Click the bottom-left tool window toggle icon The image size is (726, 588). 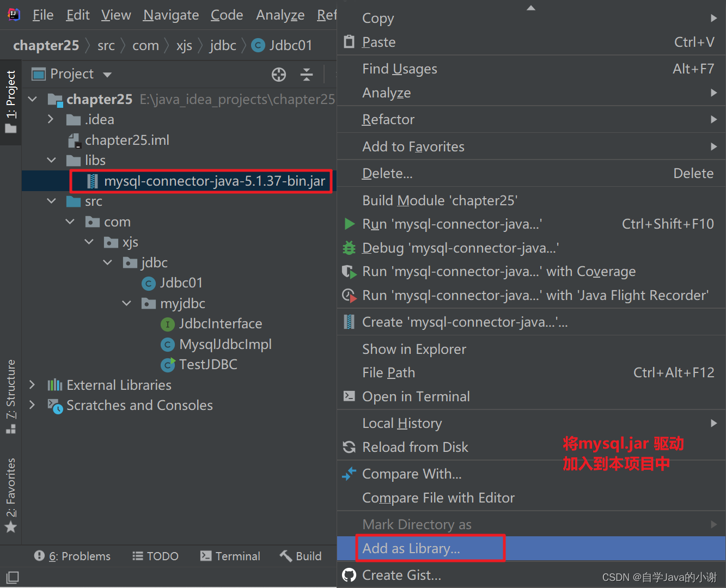tap(12, 577)
